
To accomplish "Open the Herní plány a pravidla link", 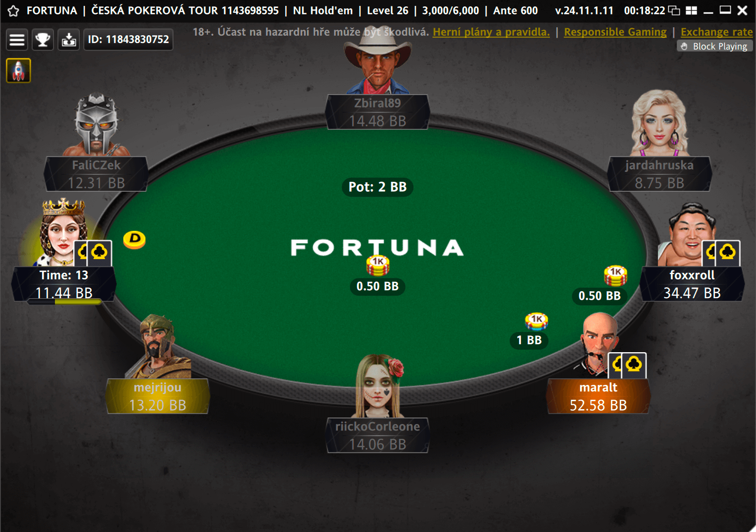I will pyautogui.click(x=491, y=32).
